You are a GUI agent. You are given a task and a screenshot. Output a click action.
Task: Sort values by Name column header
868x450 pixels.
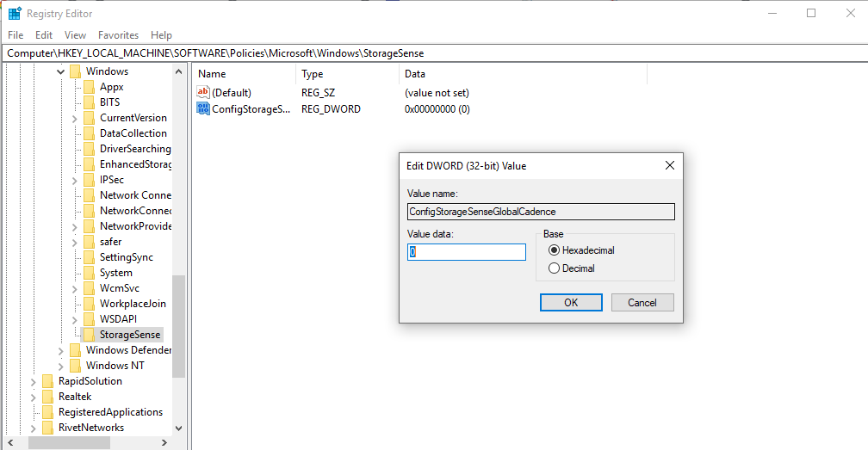click(x=244, y=73)
